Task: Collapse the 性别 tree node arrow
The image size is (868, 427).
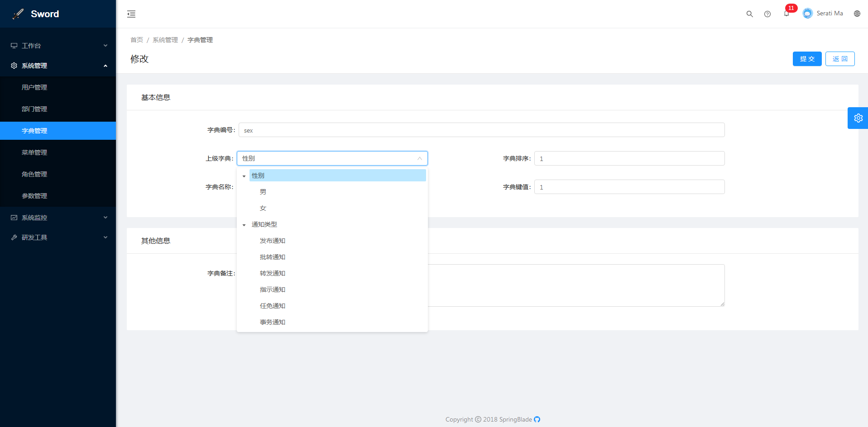Action: (244, 176)
